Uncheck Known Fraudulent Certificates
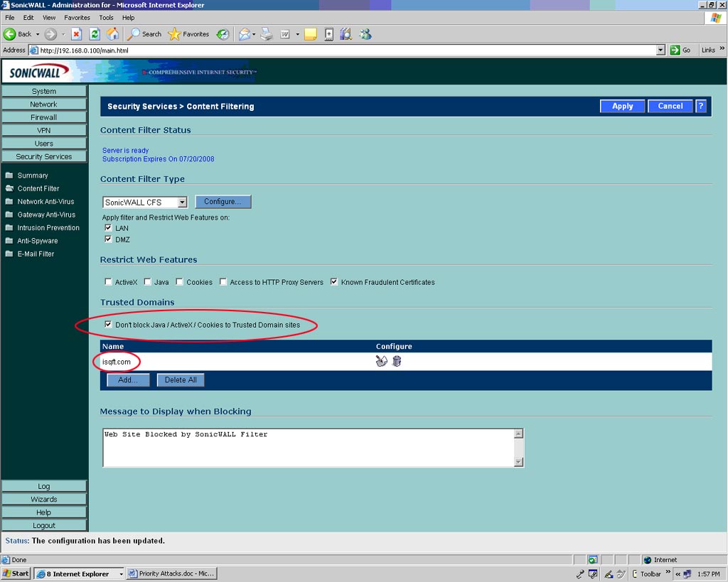The height and width of the screenshot is (582, 728). [x=334, y=281]
